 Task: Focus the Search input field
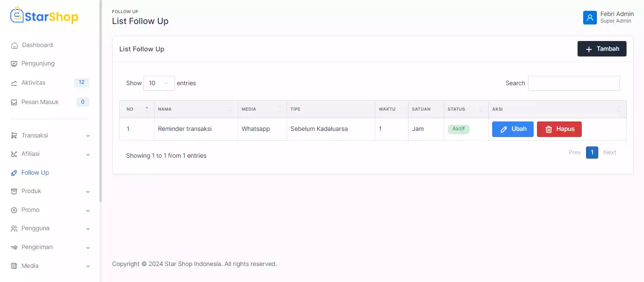[x=574, y=83]
